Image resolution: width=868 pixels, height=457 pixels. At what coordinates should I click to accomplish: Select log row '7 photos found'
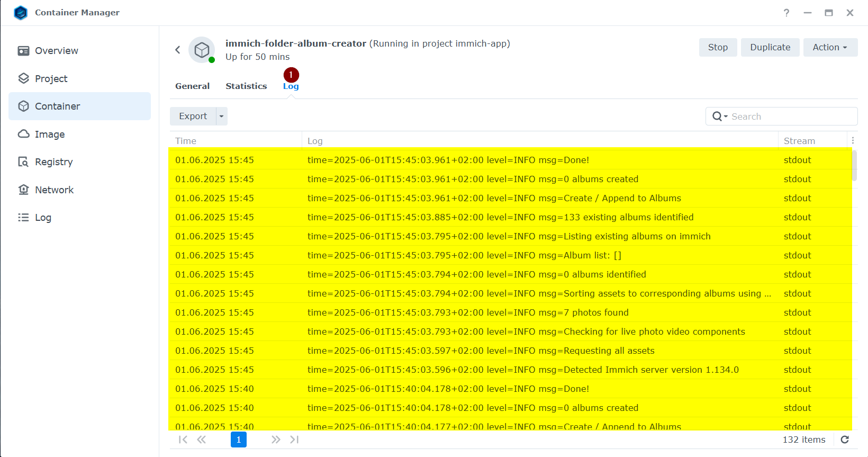(x=511, y=312)
